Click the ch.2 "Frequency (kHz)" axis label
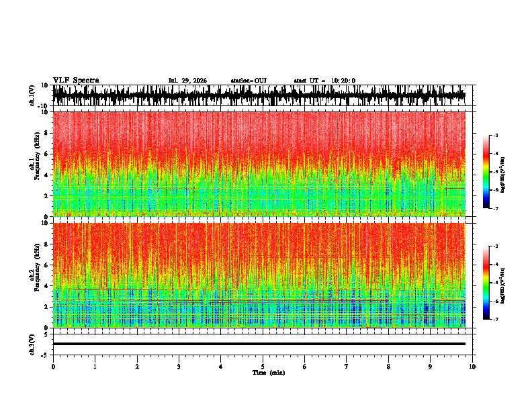This screenshot has width=532, height=411. coord(38,268)
